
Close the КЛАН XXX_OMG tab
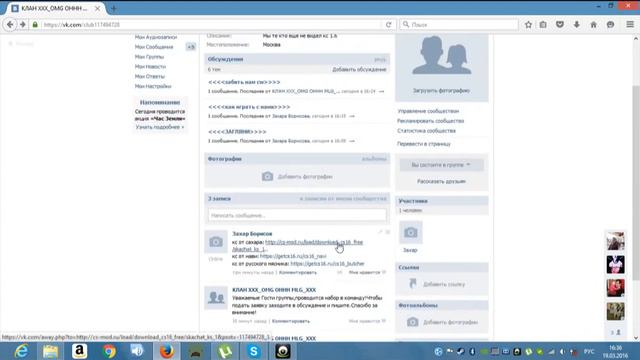coord(98,8)
